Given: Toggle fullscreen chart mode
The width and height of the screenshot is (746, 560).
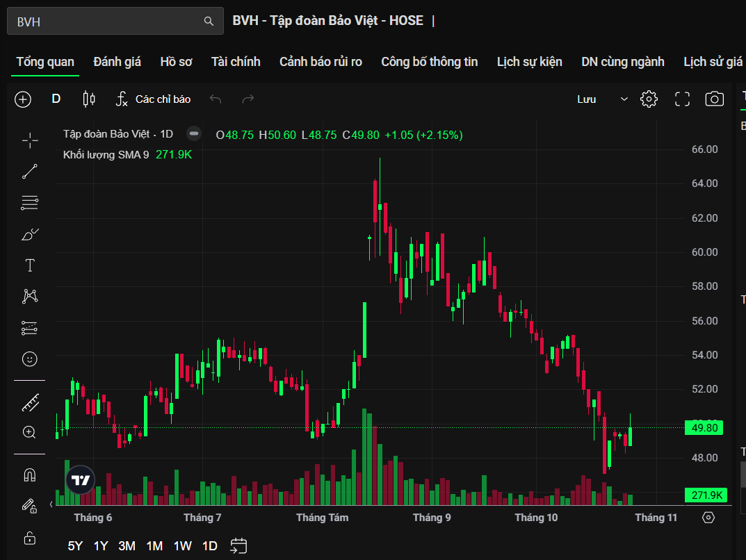Looking at the screenshot, I should [682, 99].
